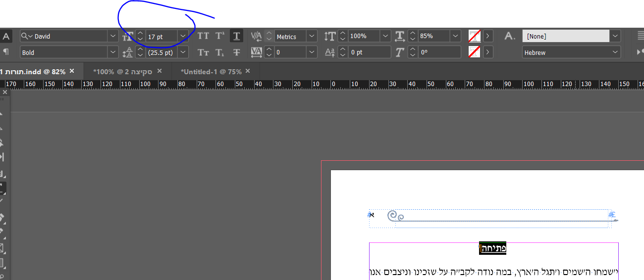644x280 pixels.
Task: Click the leading icon
Action: [x=128, y=52]
